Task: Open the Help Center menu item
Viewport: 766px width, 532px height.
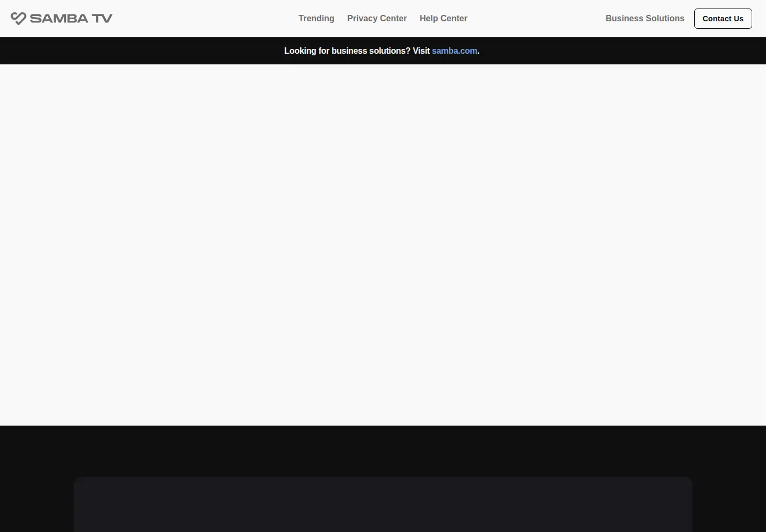Action: (x=444, y=18)
